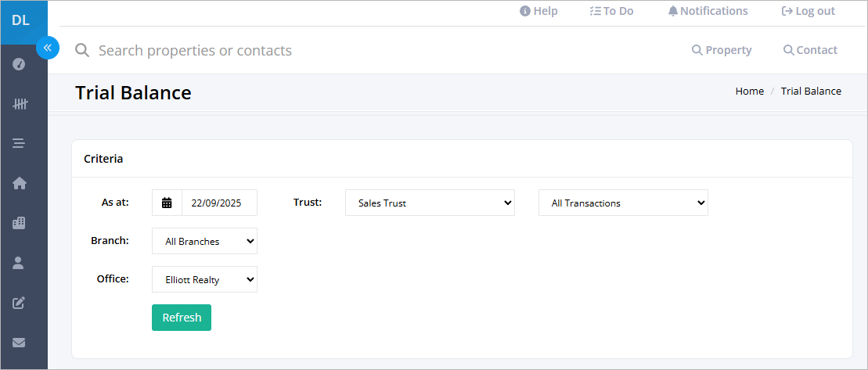Click the tally marks sidebar icon
This screenshot has height=370, width=868.
[x=20, y=104]
